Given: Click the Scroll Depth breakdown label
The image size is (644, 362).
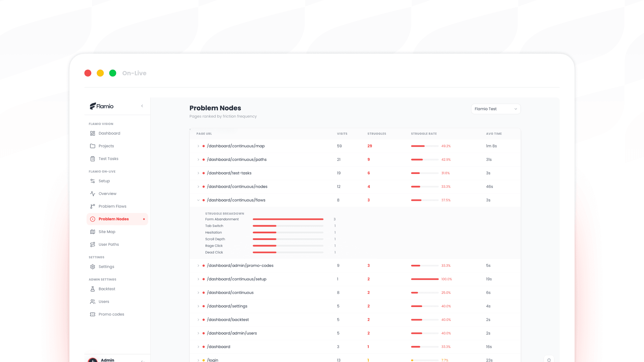Looking at the screenshot, I should pos(215,239).
